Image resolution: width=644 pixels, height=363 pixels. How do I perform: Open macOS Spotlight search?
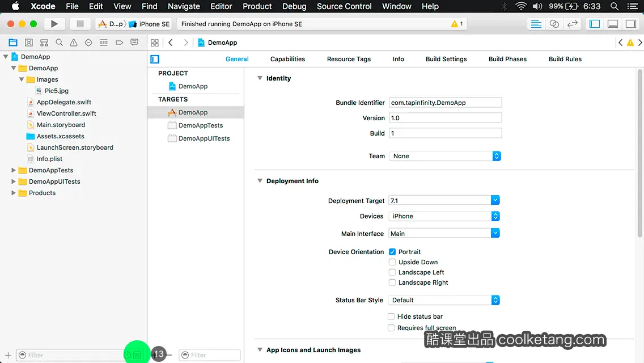615,6
